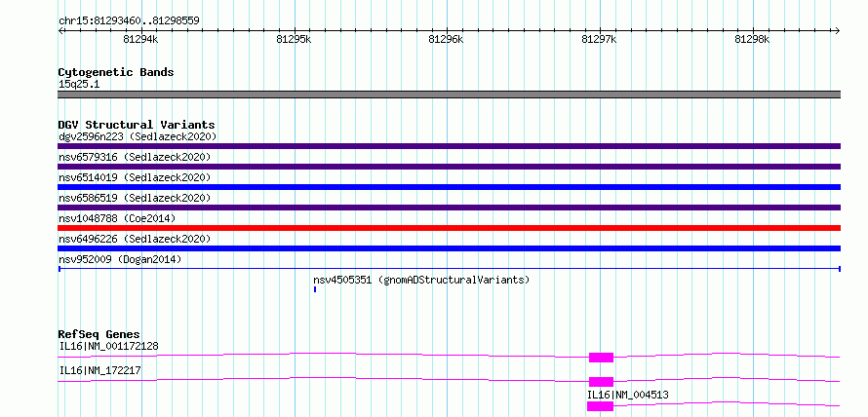The image size is (868, 417).
Task: Click the purple bar for dgv2596n223
Action: pos(449,146)
